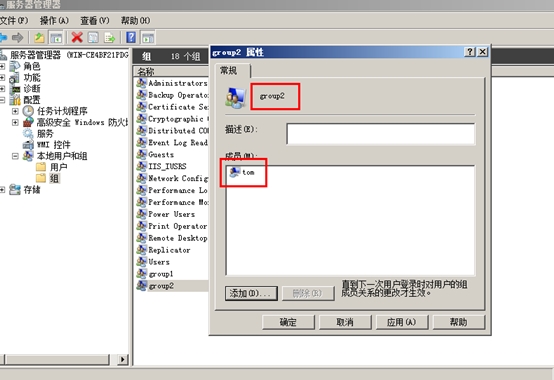Click the properties toolbar icon
Image resolution: width=554 pixels, height=380 pixels.
pyautogui.click(x=93, y=37)
